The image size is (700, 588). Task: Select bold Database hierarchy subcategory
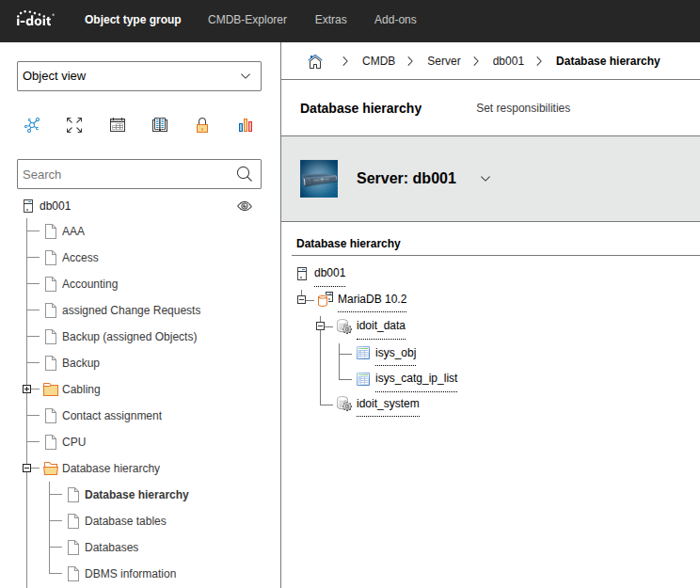[136, 495]
